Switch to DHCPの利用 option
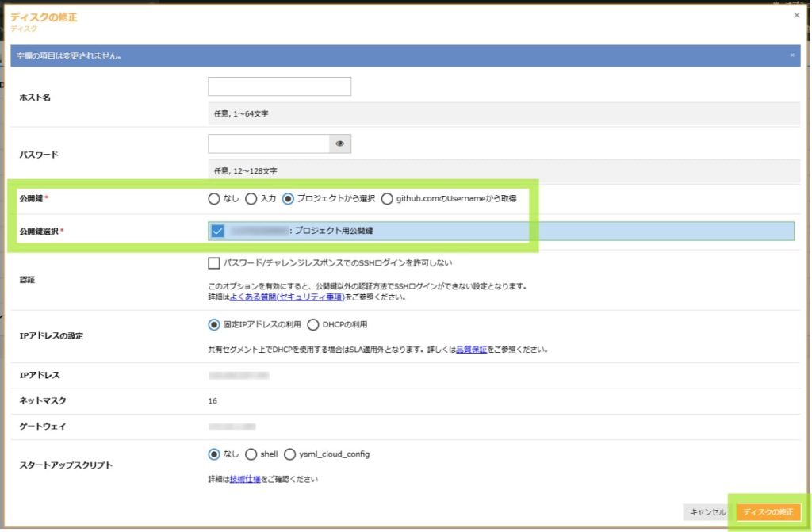 click(312, 324)
